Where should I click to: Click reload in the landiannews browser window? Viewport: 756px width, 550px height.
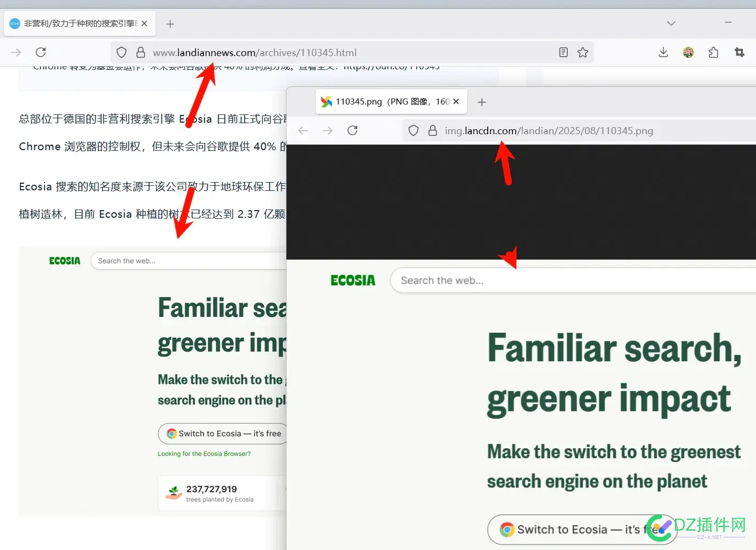(x=41, y=52)
